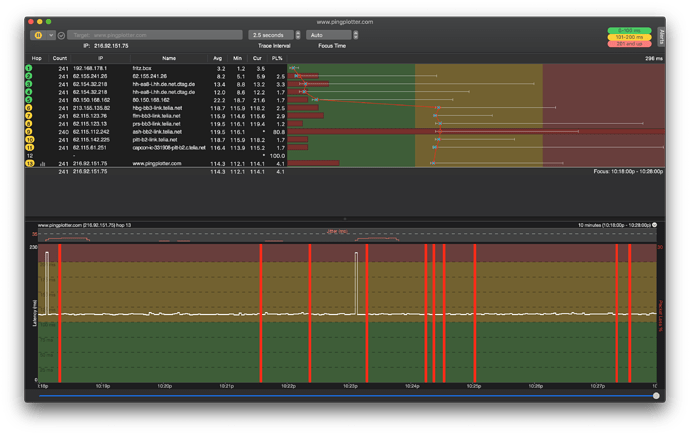690x435 pixels.
Task: Sort by the Name column header
Action: tap(169, 58)
